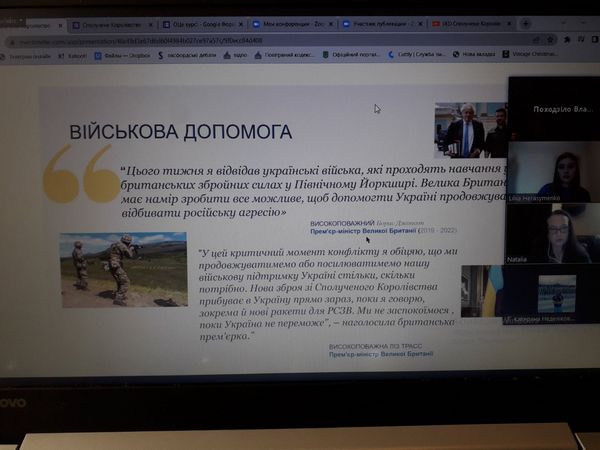Click the quote text starting 'Цього тижня'
Screen dimensions: 600x450
pyautogui.click(x=314, y=191)
